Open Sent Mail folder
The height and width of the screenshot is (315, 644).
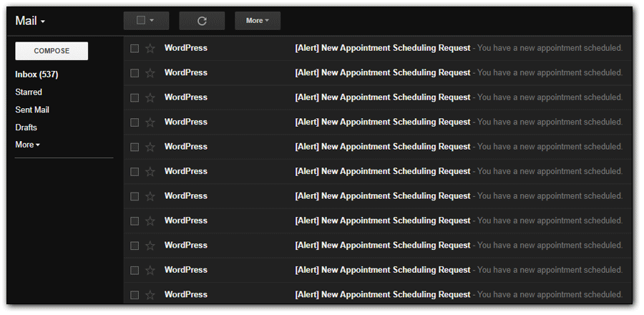coord(32,110)
